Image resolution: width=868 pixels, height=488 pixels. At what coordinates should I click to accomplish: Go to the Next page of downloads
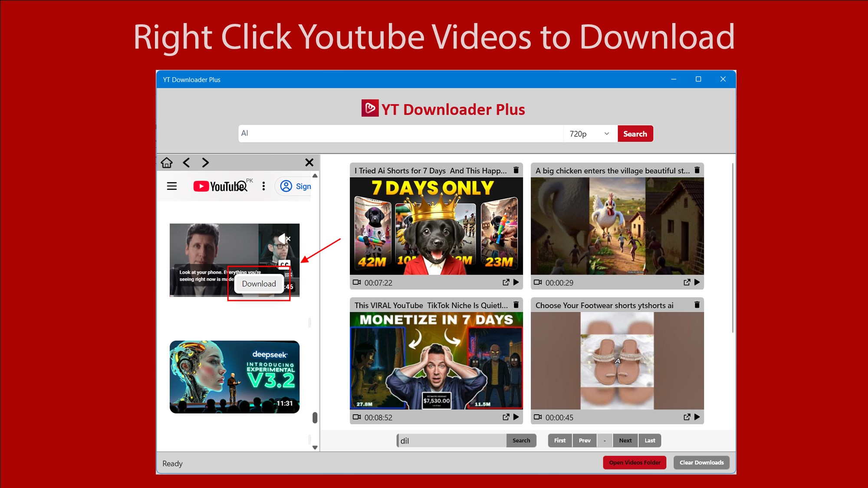coord(625,441)
